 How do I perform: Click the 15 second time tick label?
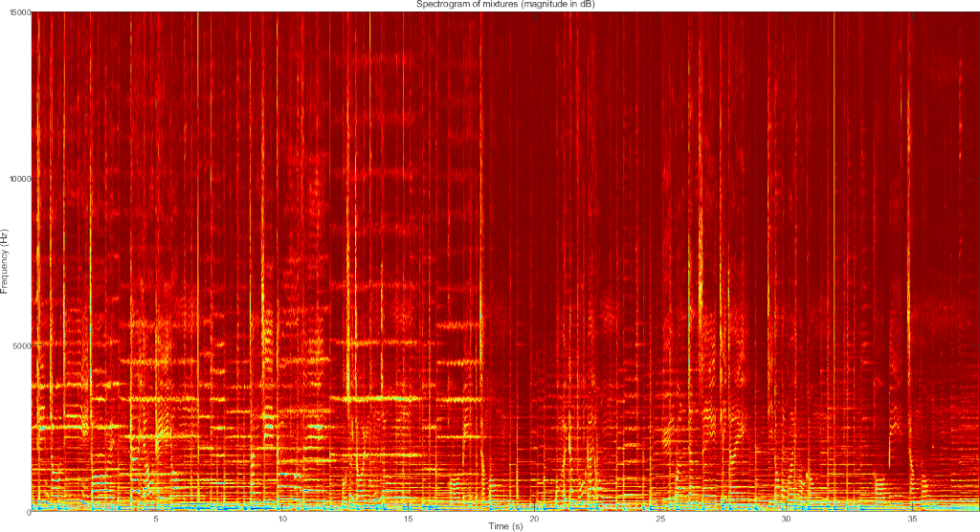[408, 520]
